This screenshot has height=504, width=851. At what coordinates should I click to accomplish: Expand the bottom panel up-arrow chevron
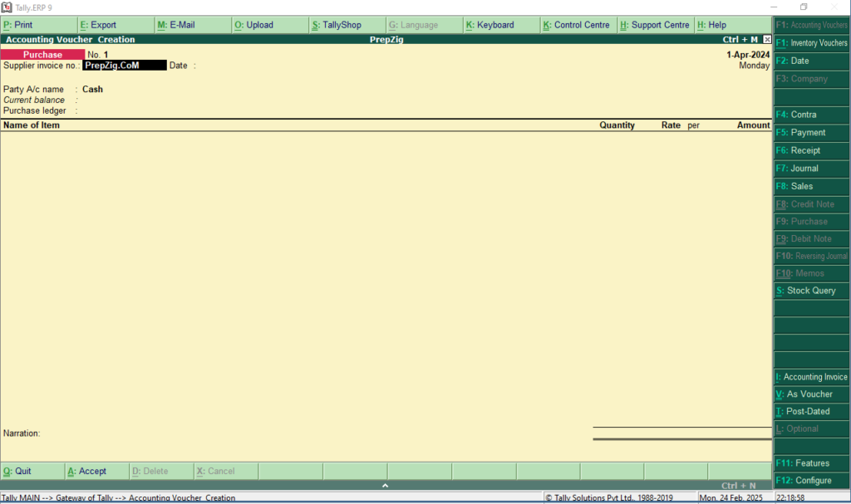[x=385, y=486]
